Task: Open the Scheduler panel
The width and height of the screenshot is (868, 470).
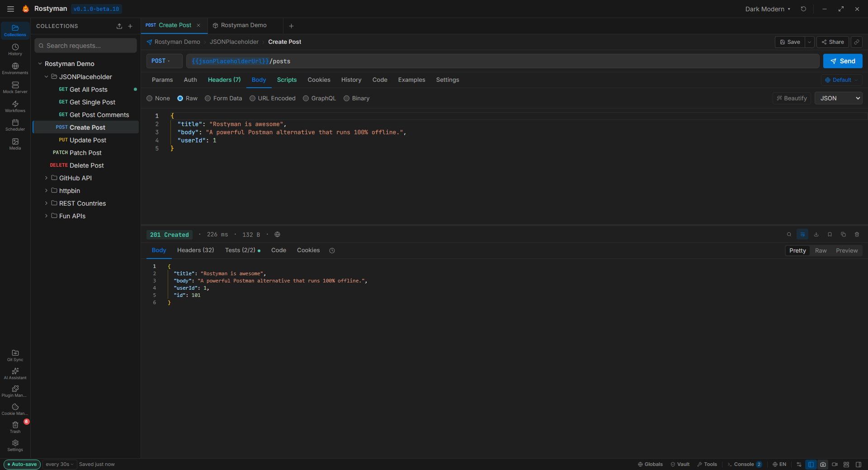Action: coord(15,125)
